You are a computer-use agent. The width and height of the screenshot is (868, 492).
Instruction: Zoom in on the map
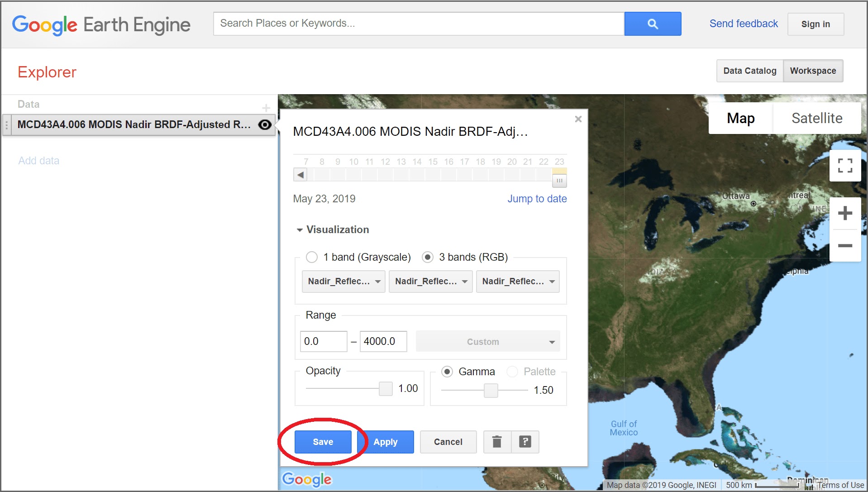tap(845, 213)
